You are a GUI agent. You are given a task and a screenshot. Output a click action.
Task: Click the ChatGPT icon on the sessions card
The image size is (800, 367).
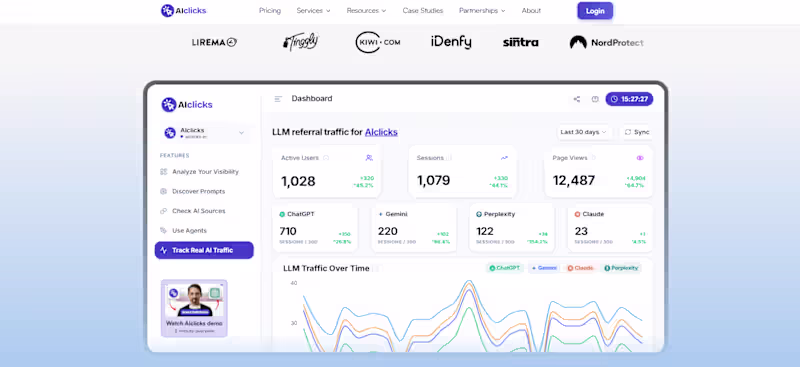(x=282, y=214)
